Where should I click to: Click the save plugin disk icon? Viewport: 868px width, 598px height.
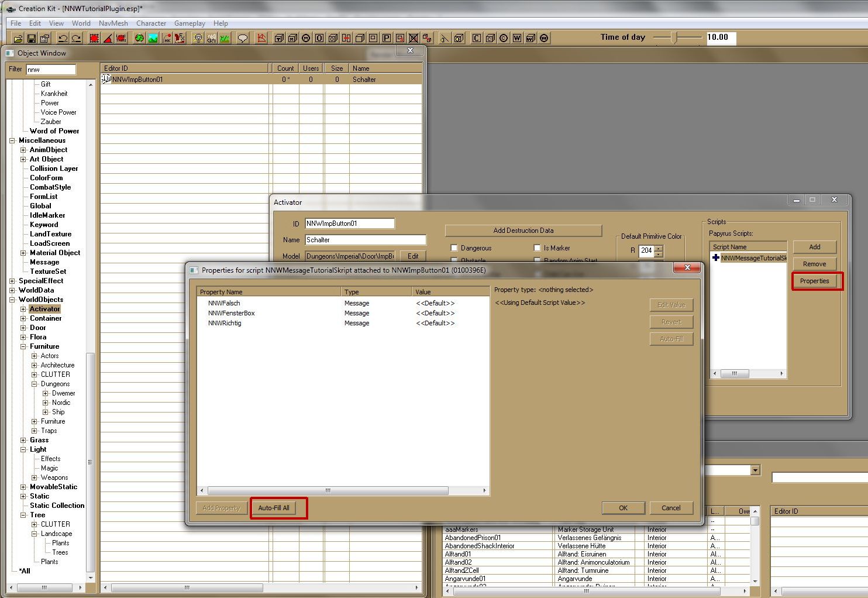click(x=31, y=39)
